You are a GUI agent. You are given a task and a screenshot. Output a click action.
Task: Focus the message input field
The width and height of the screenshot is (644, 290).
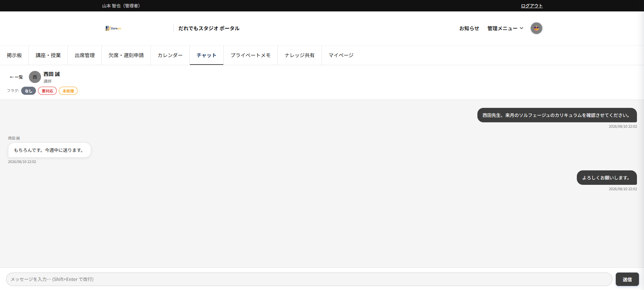click(x=309, y=279)
